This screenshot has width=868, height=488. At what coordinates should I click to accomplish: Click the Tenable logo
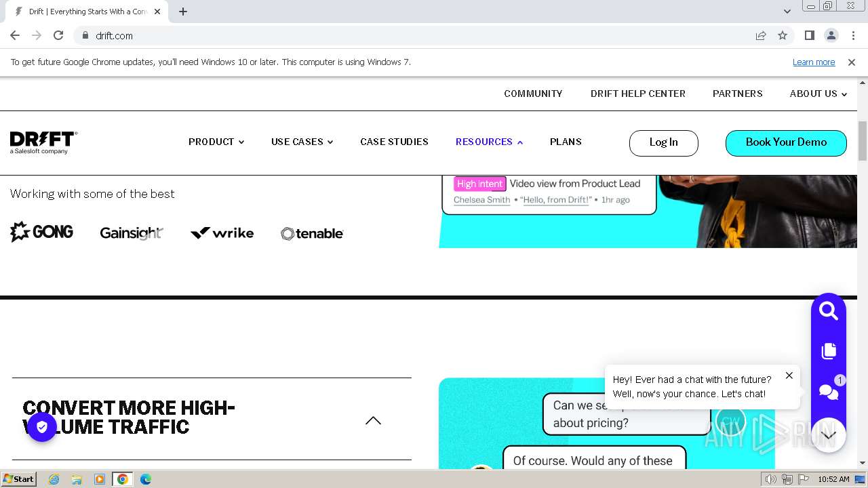pos(312,233)
